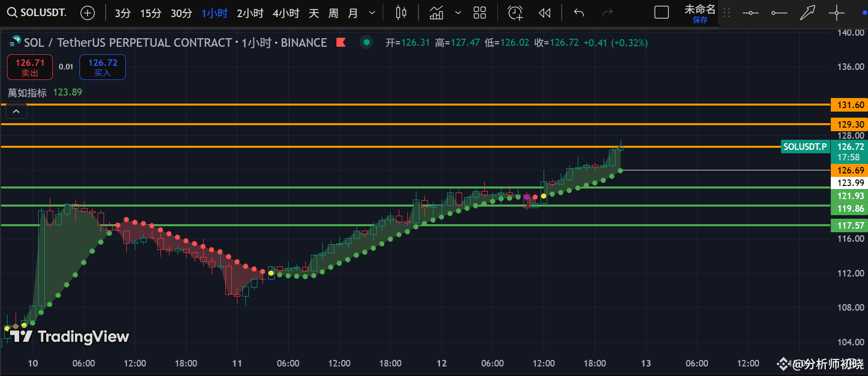Undo the last chart action

pyautogui.click(x=579, y=13)
